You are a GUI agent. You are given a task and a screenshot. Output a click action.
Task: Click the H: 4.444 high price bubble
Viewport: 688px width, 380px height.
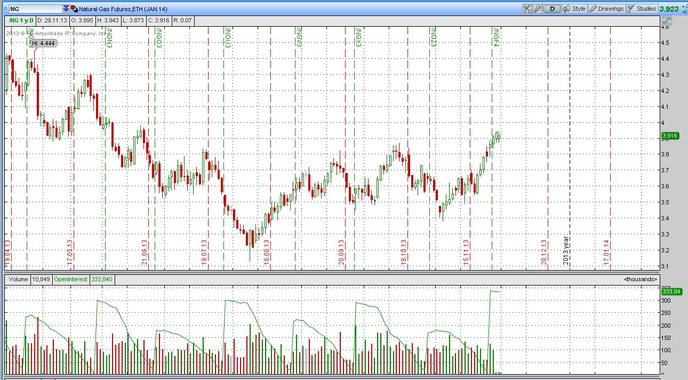point(44,43)
